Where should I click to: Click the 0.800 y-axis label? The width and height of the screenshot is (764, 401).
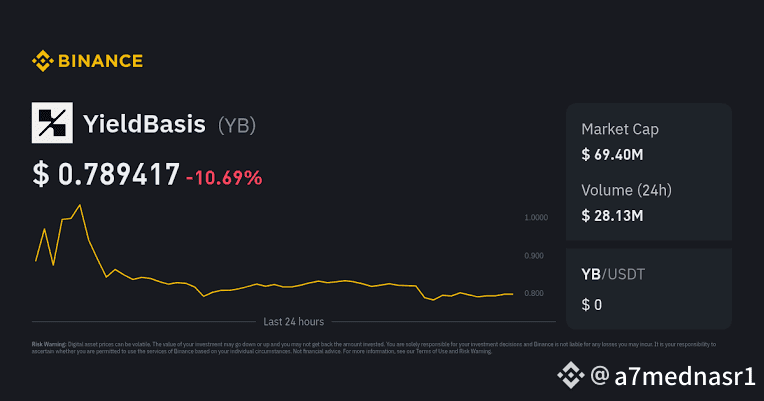(x=535, y=293)
